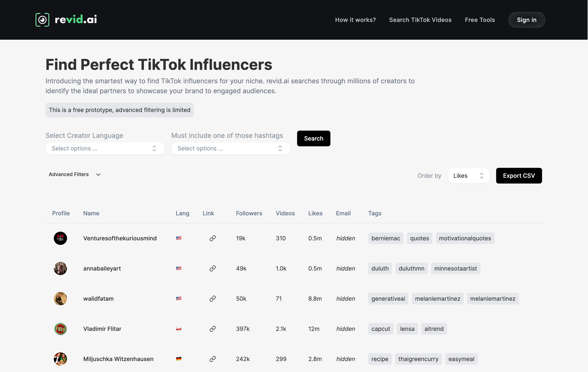Click Miljuschka Witzenhausen's link icon

[212, 359]
